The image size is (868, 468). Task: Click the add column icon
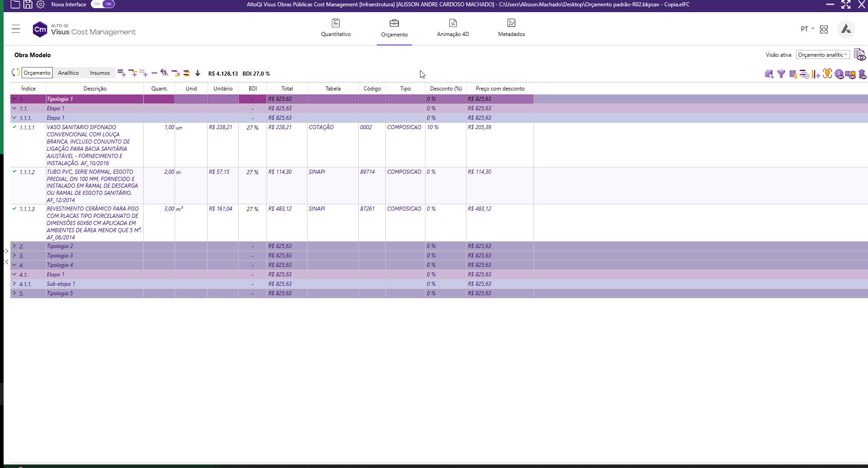coord(816,74)
